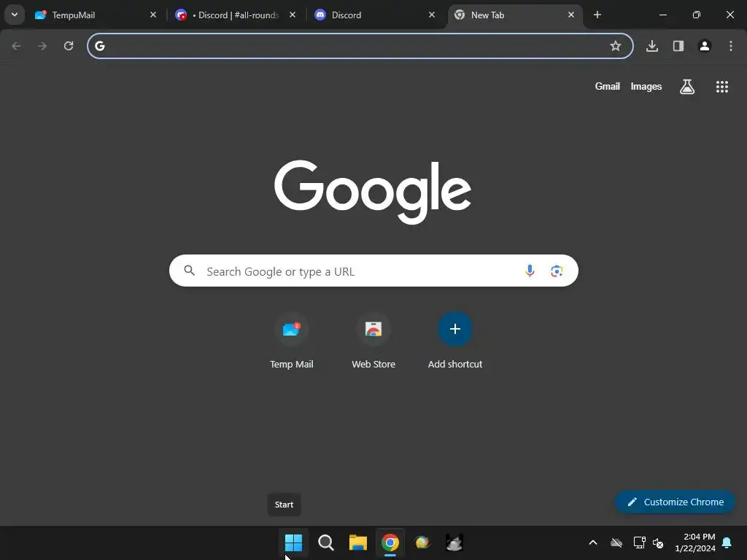Open the clock showing 2:04 PM
This screenshot has height=560, width=747.
[x=695, y=542]
